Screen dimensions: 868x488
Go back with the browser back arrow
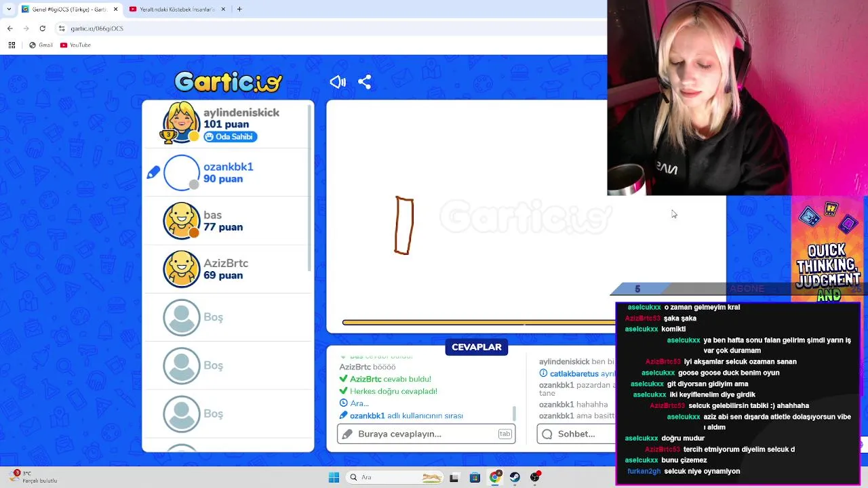(10, 28)
